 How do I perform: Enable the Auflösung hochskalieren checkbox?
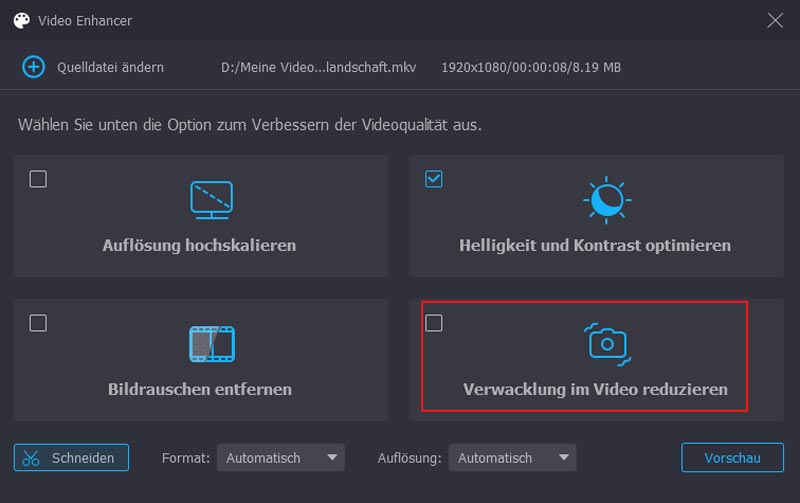(x=38, y=179)
